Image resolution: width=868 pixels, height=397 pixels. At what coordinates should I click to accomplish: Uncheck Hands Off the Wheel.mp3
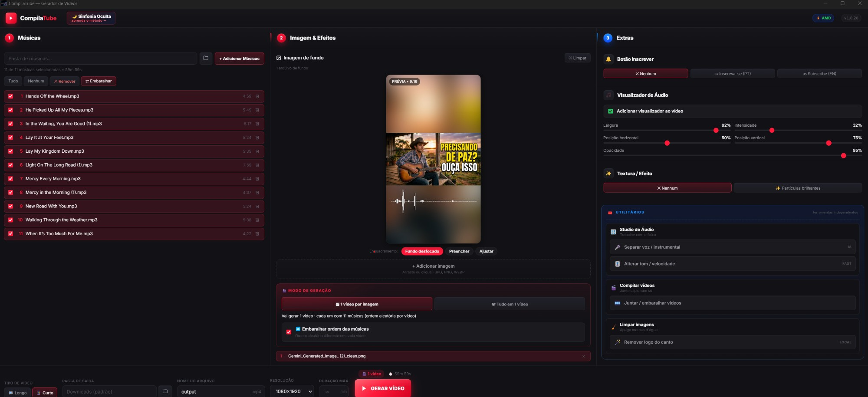(x=10, y=96)
